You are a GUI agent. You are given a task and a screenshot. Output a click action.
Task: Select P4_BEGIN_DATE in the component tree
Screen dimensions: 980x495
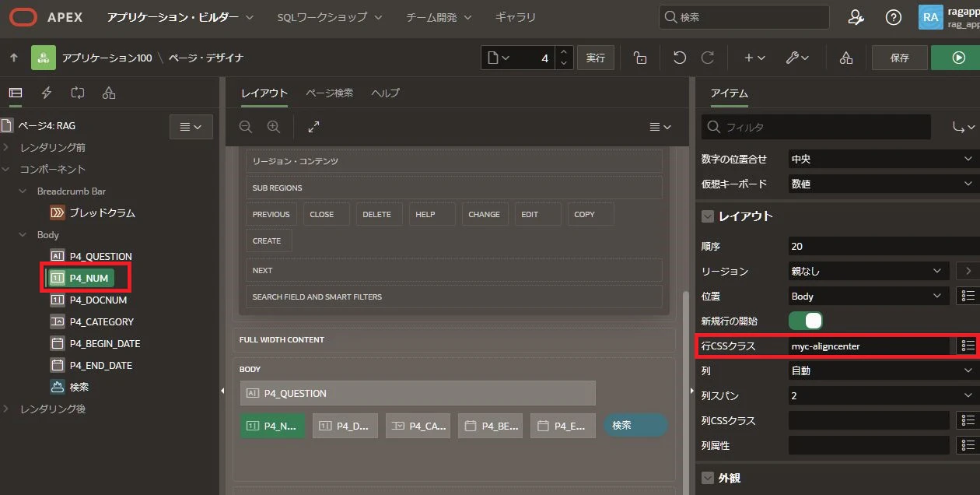tap(105, 343)
